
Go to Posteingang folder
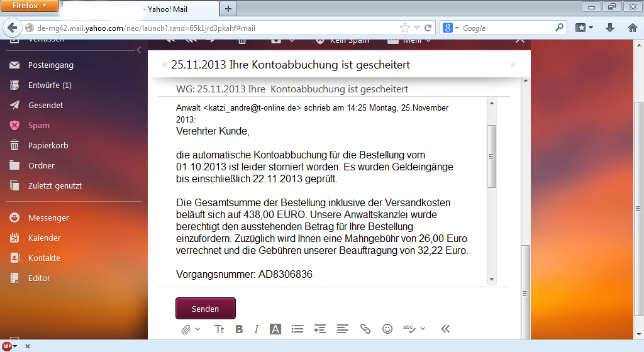coord(50,65)
